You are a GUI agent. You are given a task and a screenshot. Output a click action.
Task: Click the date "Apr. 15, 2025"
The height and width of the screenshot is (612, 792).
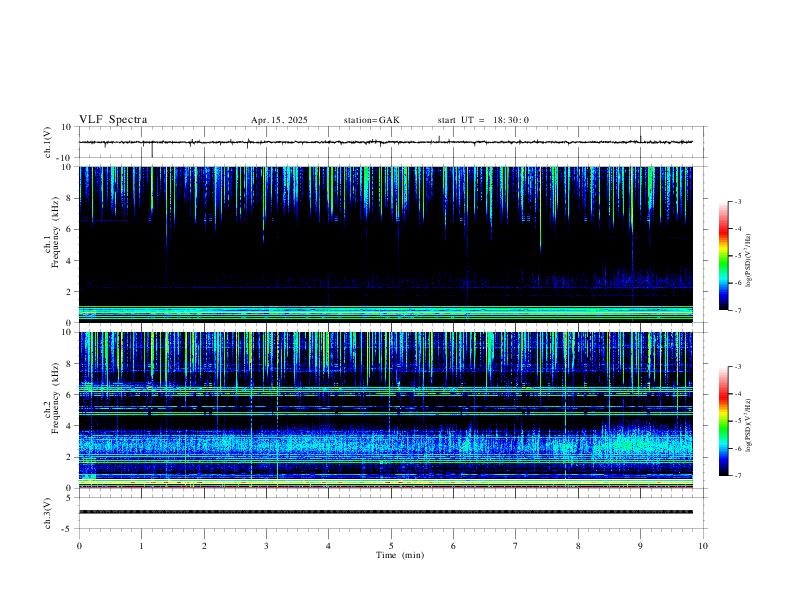pyautogui.click(x=279, y=120)
